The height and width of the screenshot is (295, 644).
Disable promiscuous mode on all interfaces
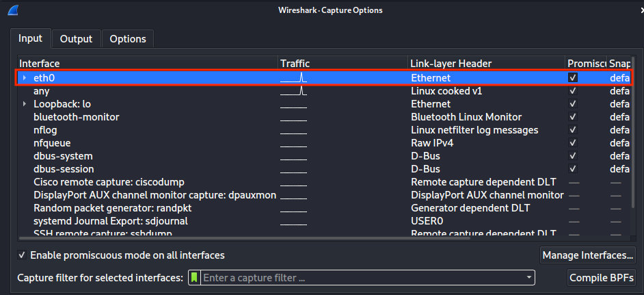pos(23,255)
